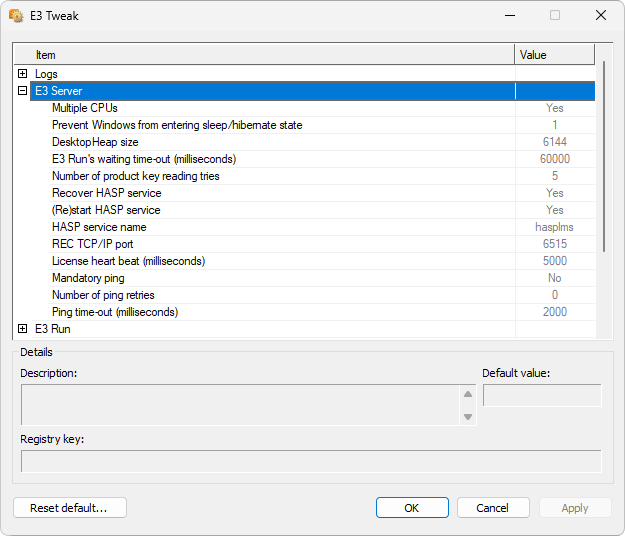Expand the Logs tree node

pyautogui.click(x=22, y=74)
